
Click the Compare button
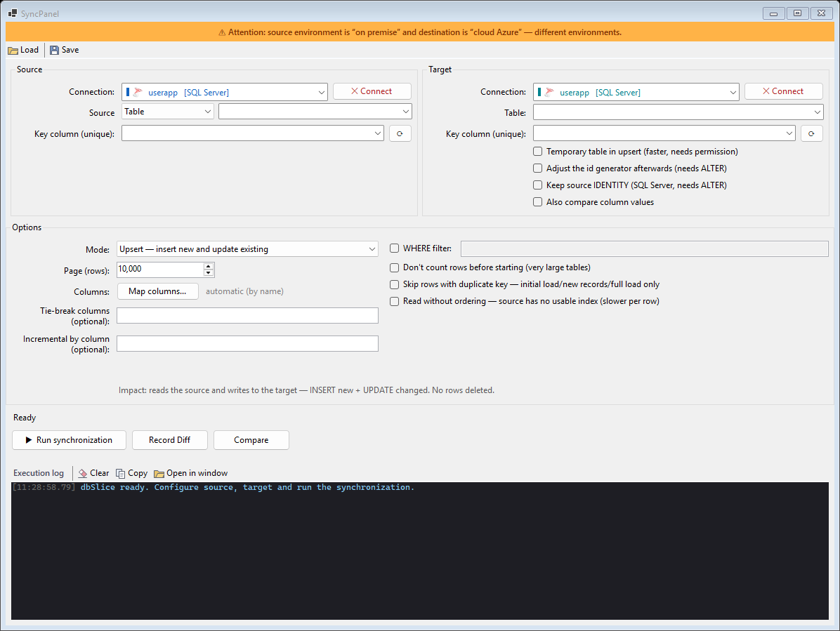tap(251, 440)
